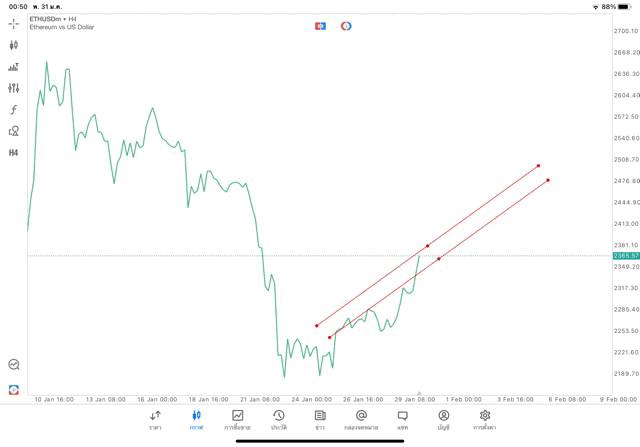Open the ราคา (Quotes) tab

155,420
